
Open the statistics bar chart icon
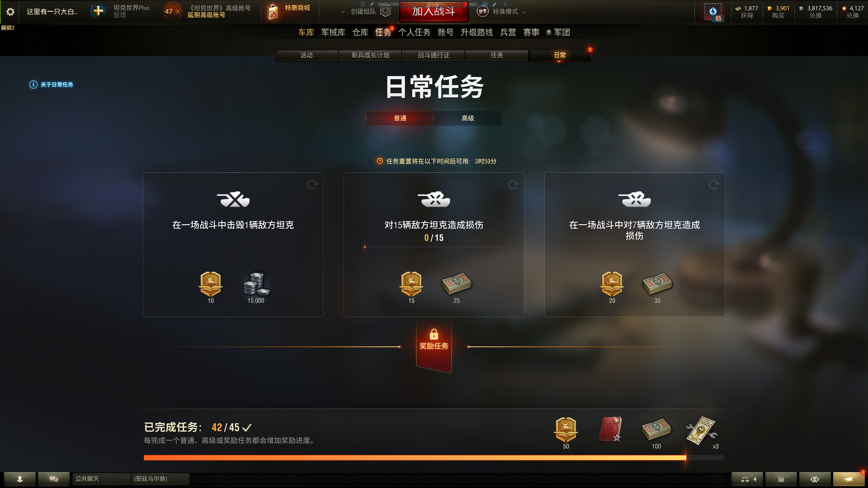point(781,479)
